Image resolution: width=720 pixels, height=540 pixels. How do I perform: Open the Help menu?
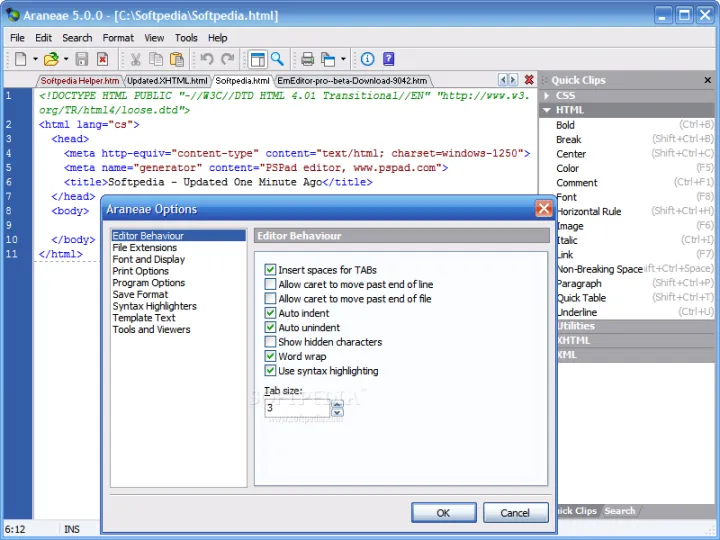pyautogui.click(x=217, y=38)
